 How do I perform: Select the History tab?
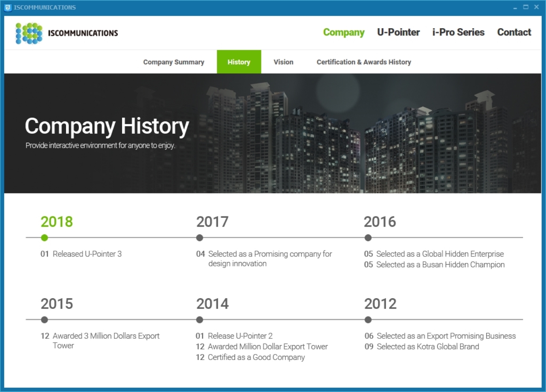click(x=239, y=62)
